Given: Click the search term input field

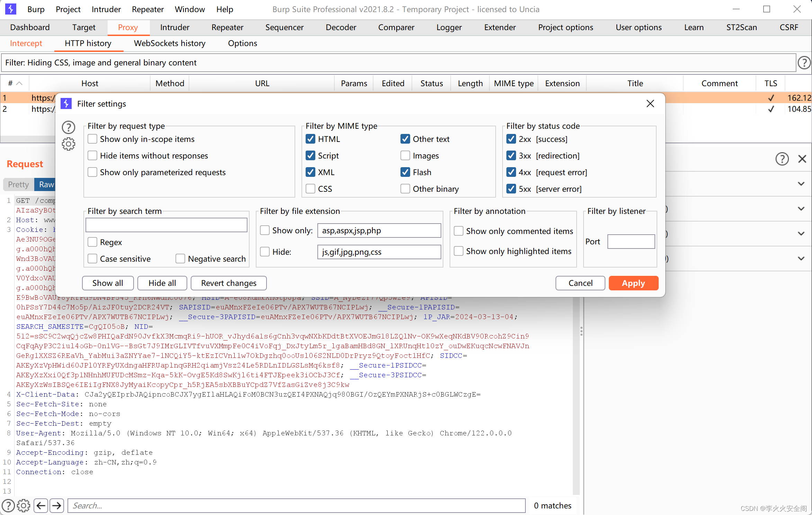Looking at the screenshot, I should 166,225.
